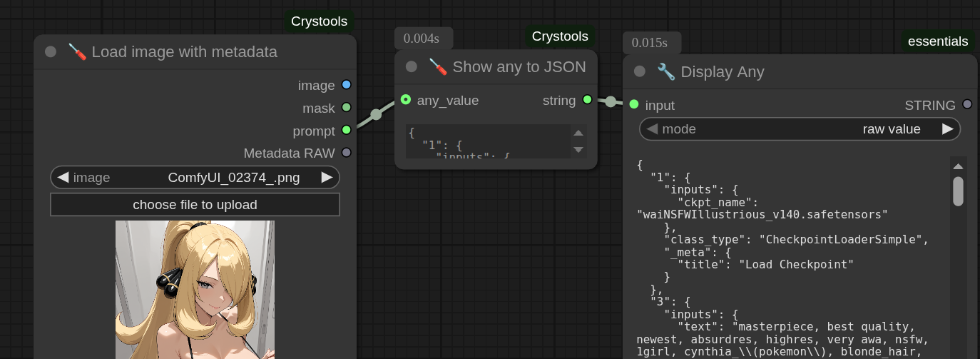Select next image with right arrow
Screen dimensions: 980x359
[x=327, y=177]
